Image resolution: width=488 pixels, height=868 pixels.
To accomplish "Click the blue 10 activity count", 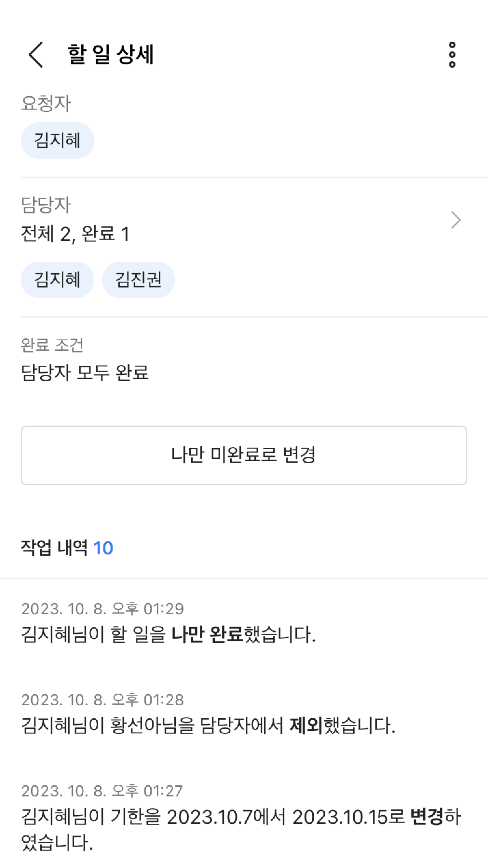I will click(103, 548).
